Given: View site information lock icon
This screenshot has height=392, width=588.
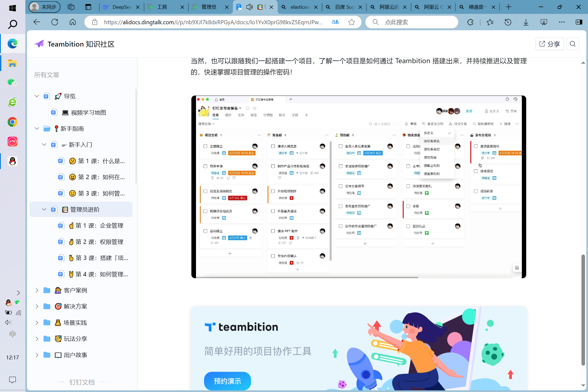Looking at the screenshot, I should click(x=94, y=22).
